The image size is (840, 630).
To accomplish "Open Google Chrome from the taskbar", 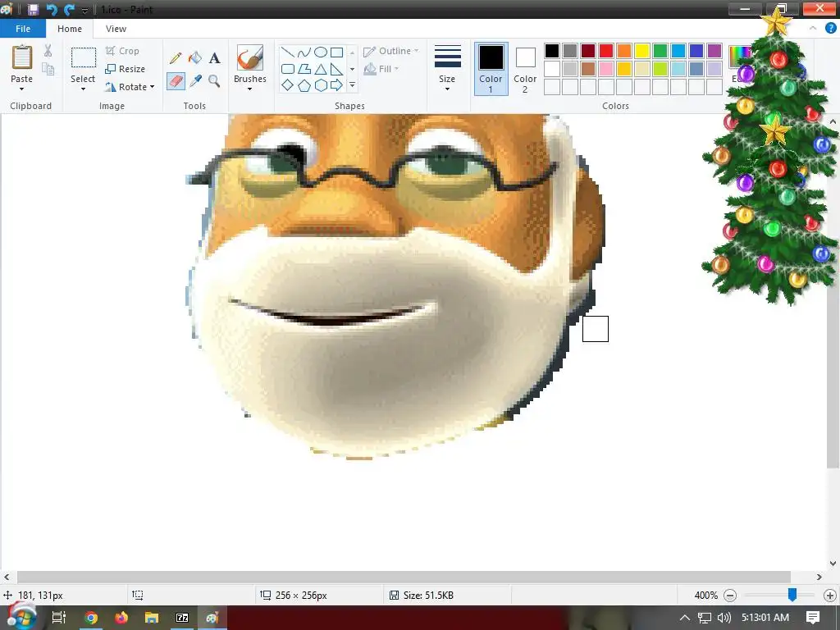I will pos(91,618).
